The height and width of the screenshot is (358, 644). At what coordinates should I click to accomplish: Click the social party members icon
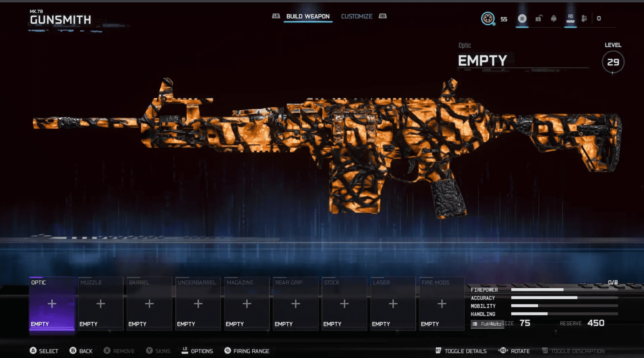click(x=584, y=18)
